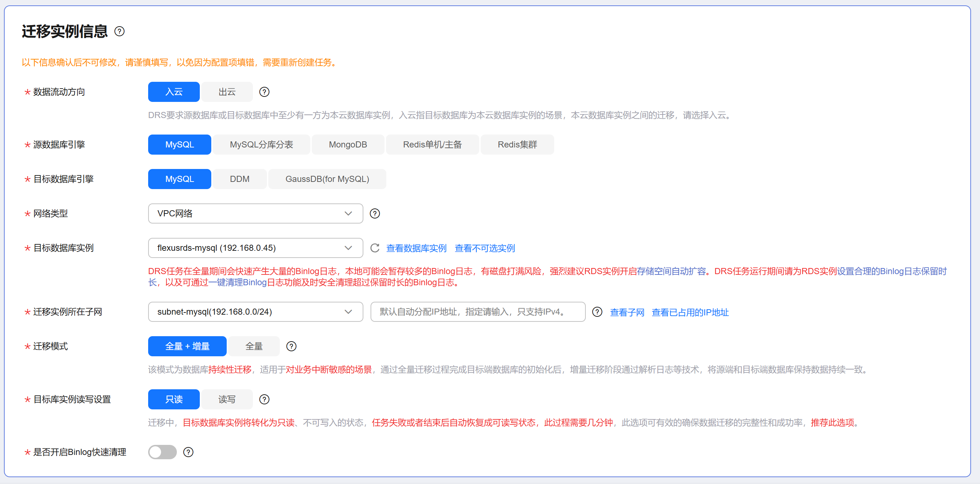Choose MySQL as source database engine
980x484 pixels.
tap(180, 145)
